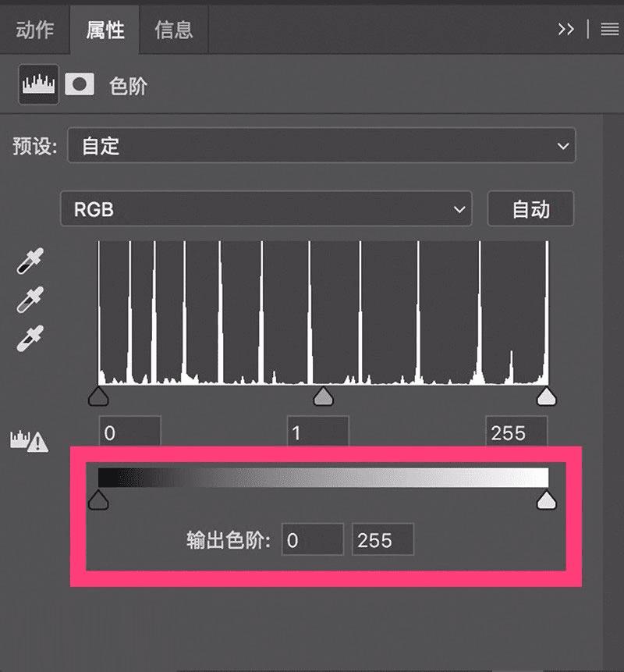Image resolution: width=624 pixels, height=672 pixels.
Task: Click the 输出色阶 field showing 255
Action: [383, 539]
